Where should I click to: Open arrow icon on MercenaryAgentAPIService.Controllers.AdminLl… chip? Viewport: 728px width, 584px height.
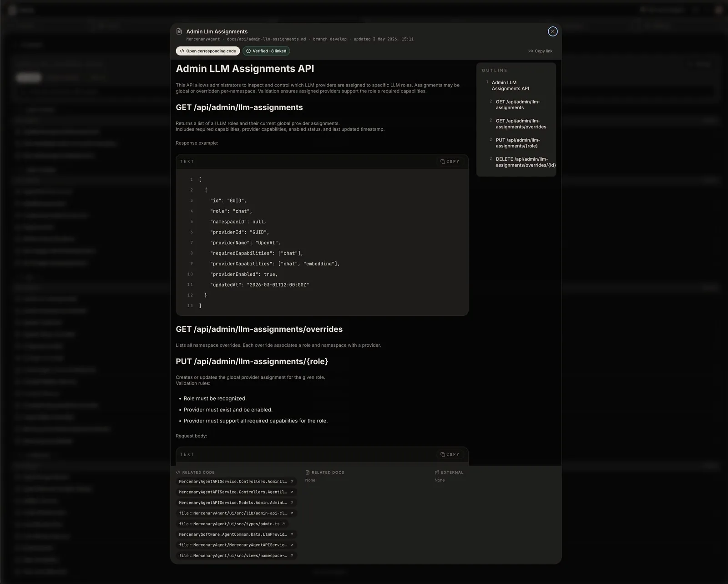[x=292, y=481]
